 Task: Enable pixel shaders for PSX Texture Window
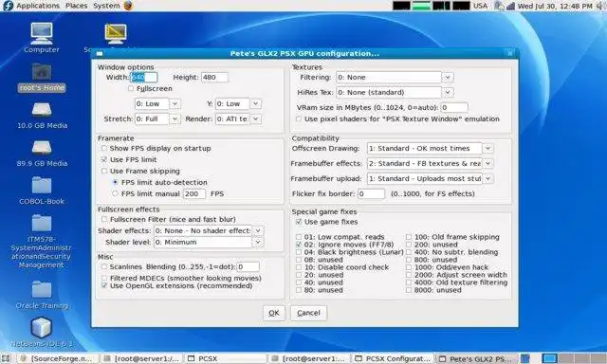299,118
